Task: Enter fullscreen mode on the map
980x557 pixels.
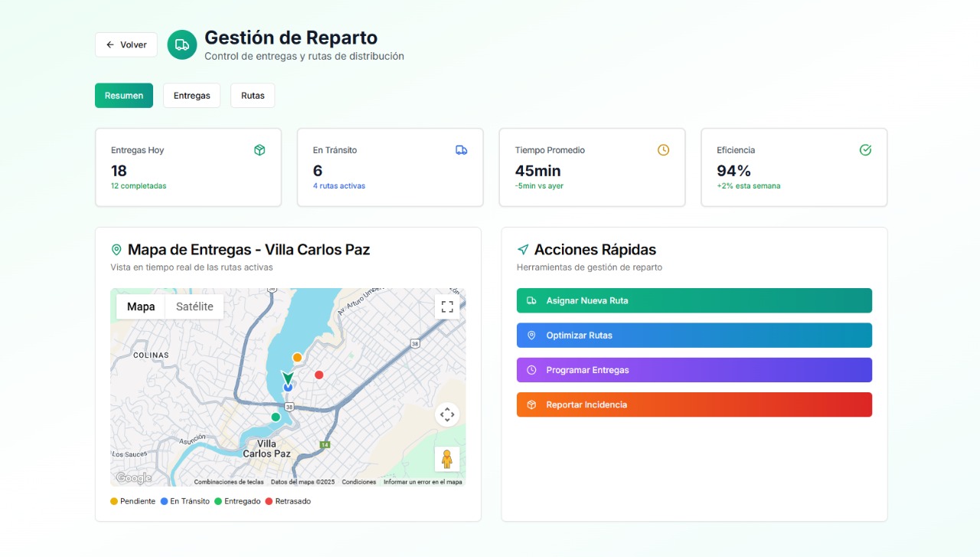Action: pos(447,306)
